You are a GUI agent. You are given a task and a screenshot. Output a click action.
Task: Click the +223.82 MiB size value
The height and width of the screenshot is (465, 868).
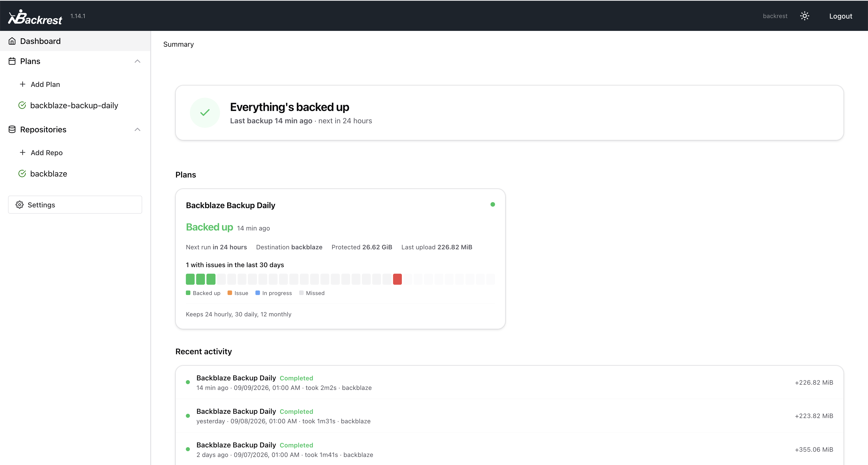(x=814, y=416)
